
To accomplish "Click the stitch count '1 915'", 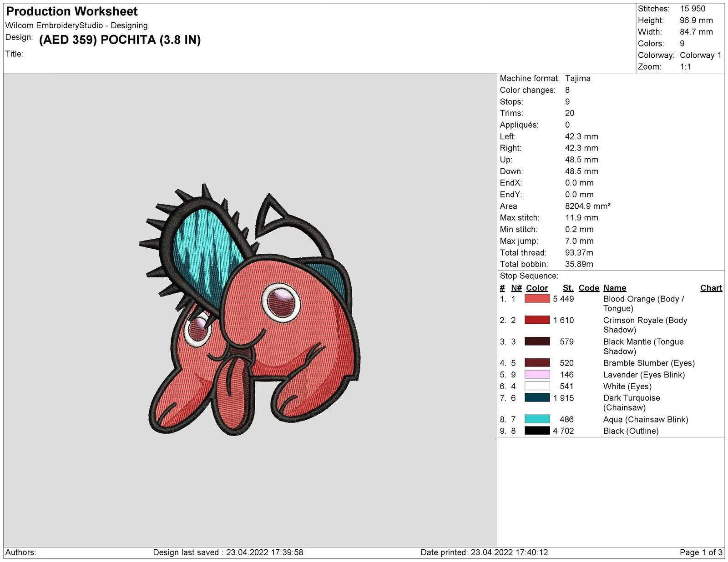I will pos(563,398).
